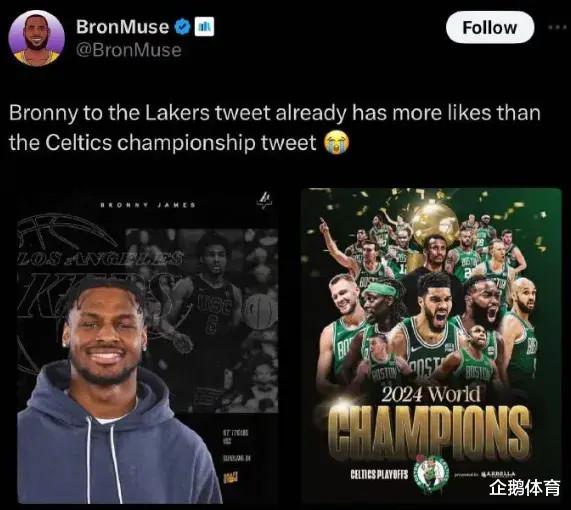Image resolution: width=571 pixels, height=510 pixels.
Task: Open the three-dot more options menu
Action: pyautogui.click(x=557, y=27)
